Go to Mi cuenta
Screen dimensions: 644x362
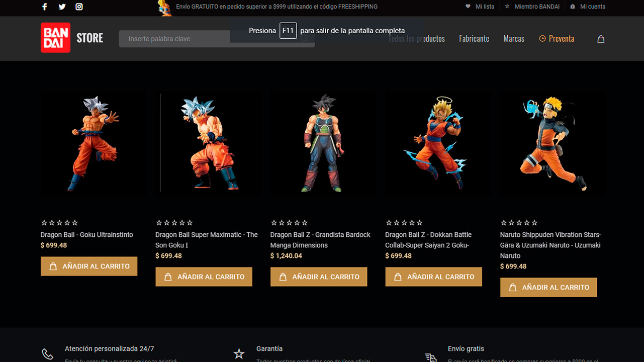point(588,7)
